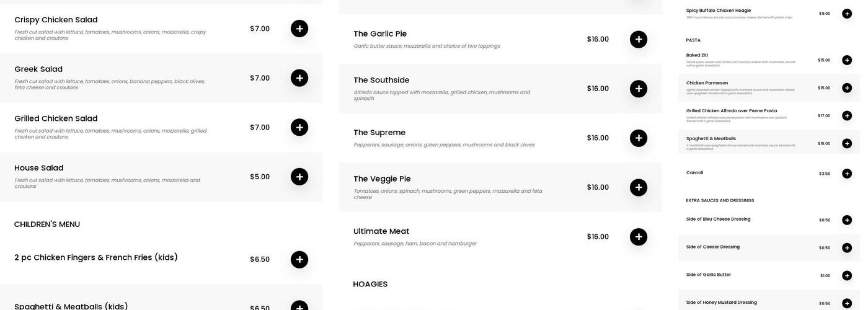Click plus for Ultimate Meat pizza
This screenshot has width=868, height=310.
click(x=639, y=237)
